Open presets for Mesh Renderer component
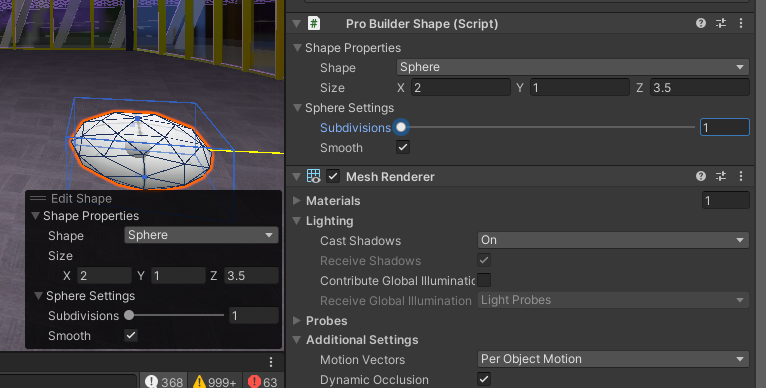766x388 pixels. (721, 176)
